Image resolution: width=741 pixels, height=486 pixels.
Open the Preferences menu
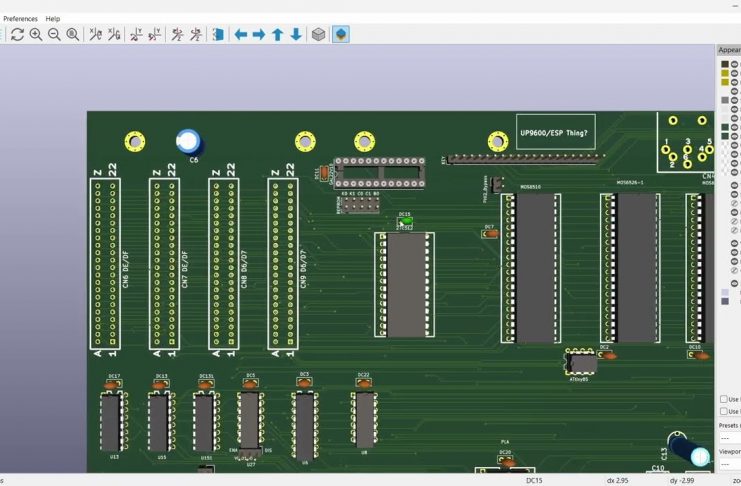click(20, 18)
